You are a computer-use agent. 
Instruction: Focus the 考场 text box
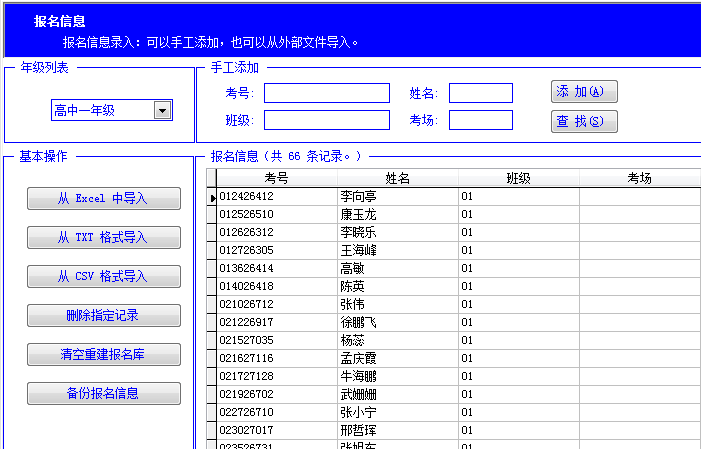click(480, 120)
